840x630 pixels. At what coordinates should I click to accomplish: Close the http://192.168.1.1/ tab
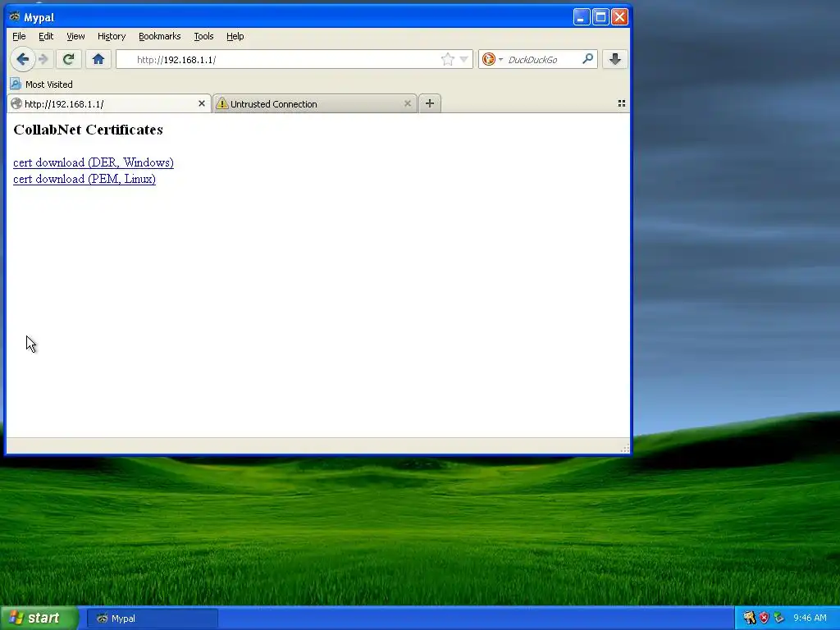(202, 103)
